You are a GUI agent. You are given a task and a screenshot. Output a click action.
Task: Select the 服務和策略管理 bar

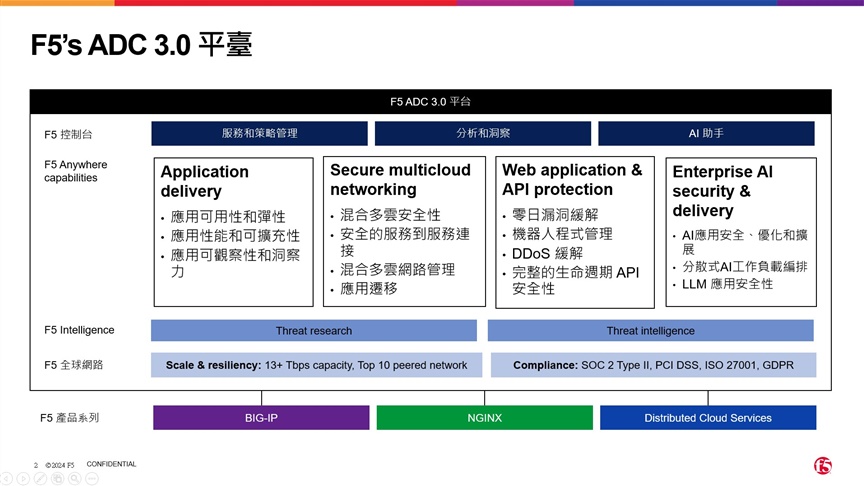(x=260, y=133)
